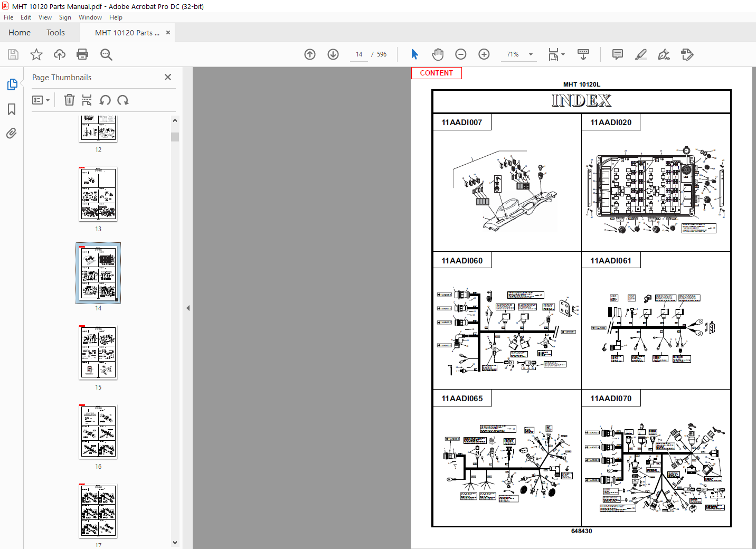Open the Edit menu
756x549 pixels.
26,17
